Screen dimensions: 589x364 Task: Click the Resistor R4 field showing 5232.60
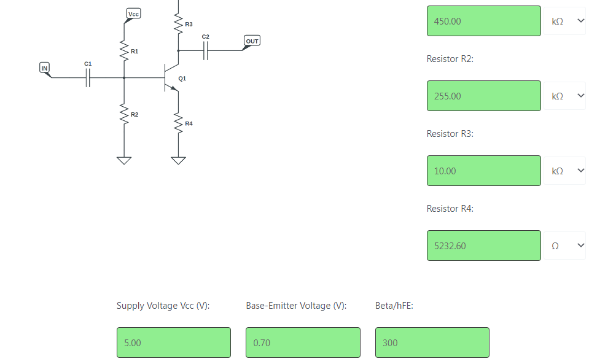pyautogui.click(x=484, y=246)
